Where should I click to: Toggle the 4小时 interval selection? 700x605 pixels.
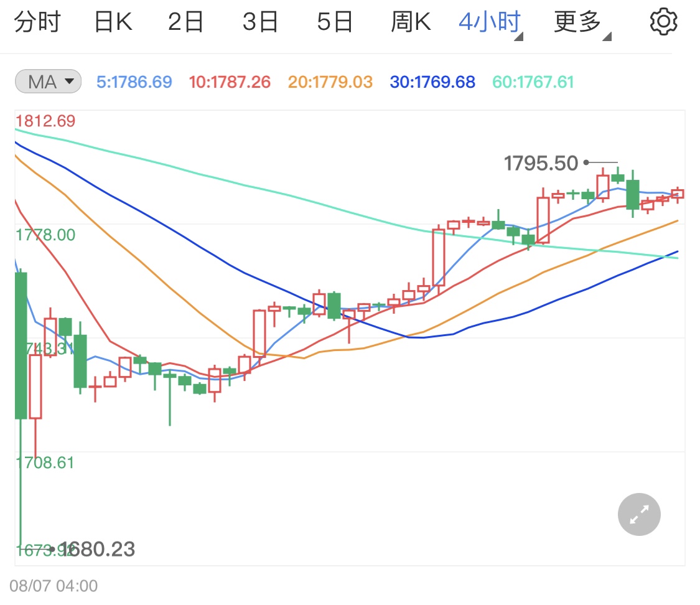(x=488, y=21)
